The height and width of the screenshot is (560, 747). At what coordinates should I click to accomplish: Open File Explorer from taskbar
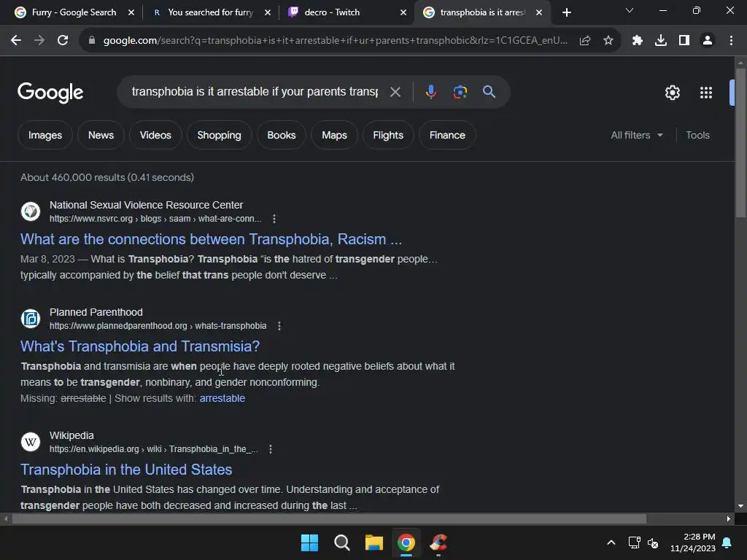(x=374, y=542)
